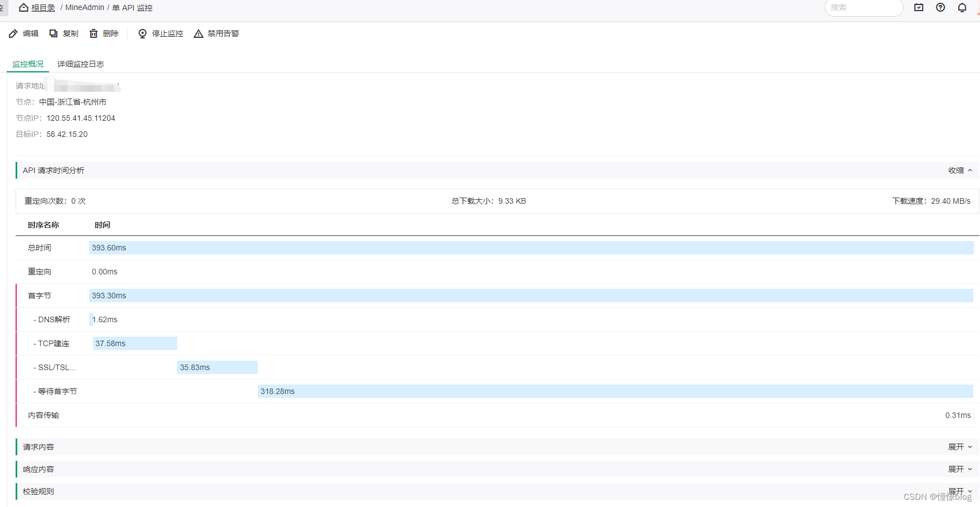Image resolution: width=980 pixels, height=507 pixels.
Task: Click the home icon in breadcrumb
Action: point(23,7)
